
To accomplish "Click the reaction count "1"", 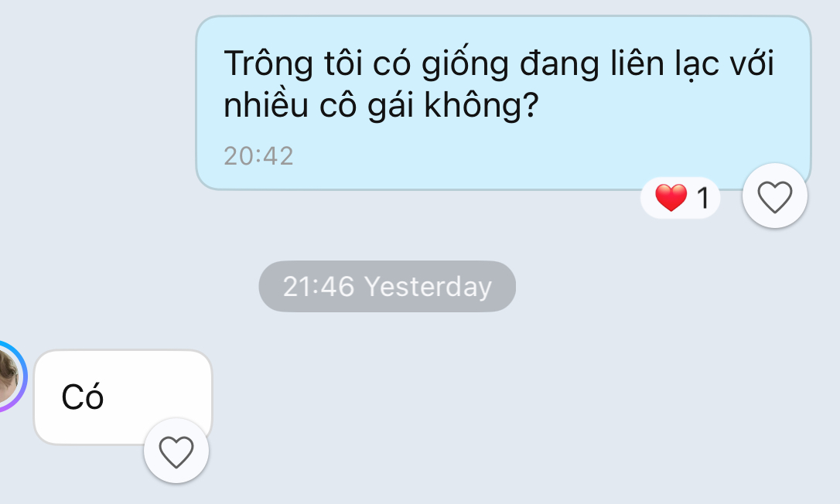I will [703, 198].
